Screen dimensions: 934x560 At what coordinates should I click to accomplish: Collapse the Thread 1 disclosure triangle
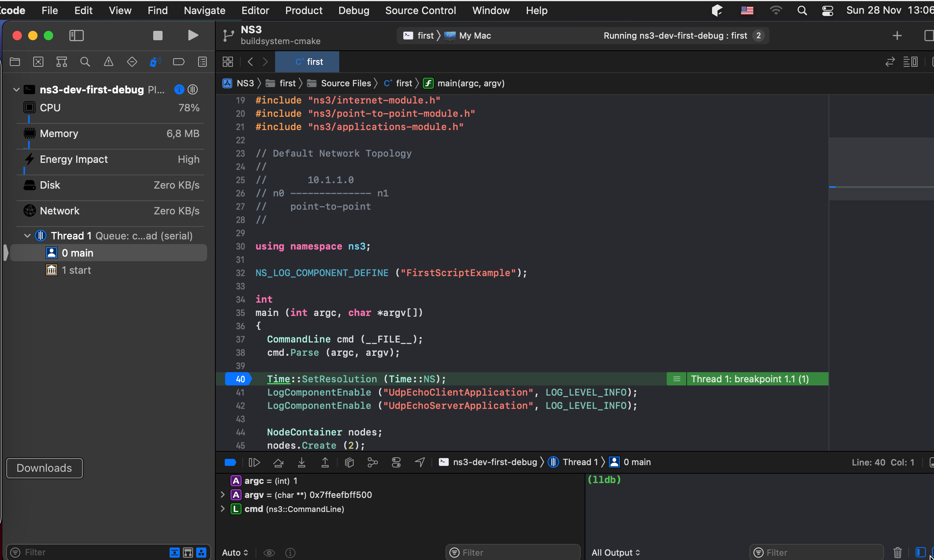(x=27, y=236)
